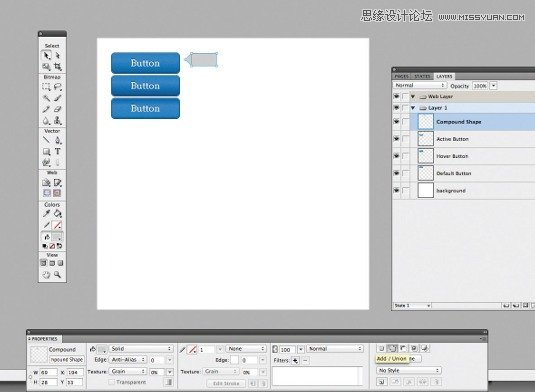Select the Magic Wand tool
535x392 pixels.
point(46,98)
